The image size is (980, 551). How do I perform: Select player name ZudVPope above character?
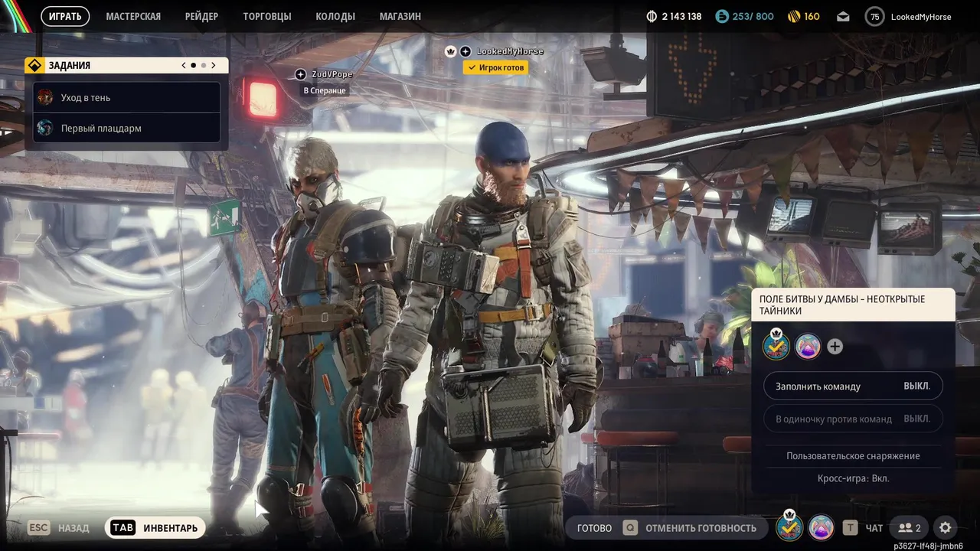[x=332, y=74]
